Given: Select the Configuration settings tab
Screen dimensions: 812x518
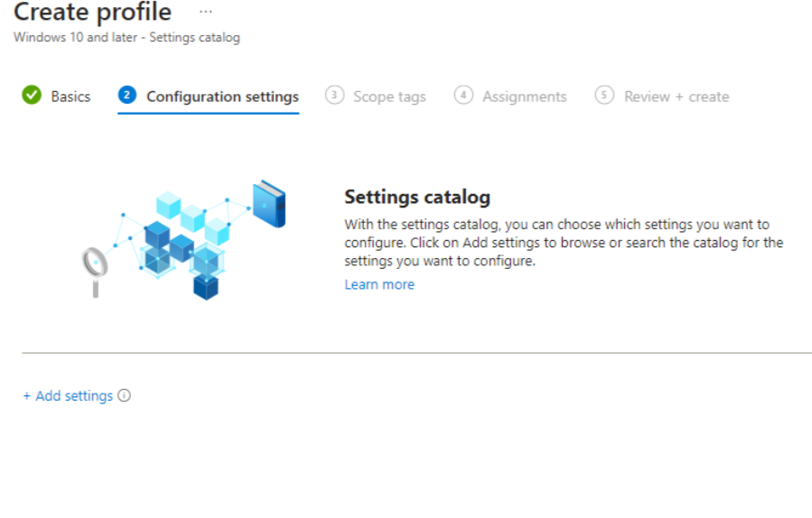Looking at the screenshot, I should click(222, 97).
